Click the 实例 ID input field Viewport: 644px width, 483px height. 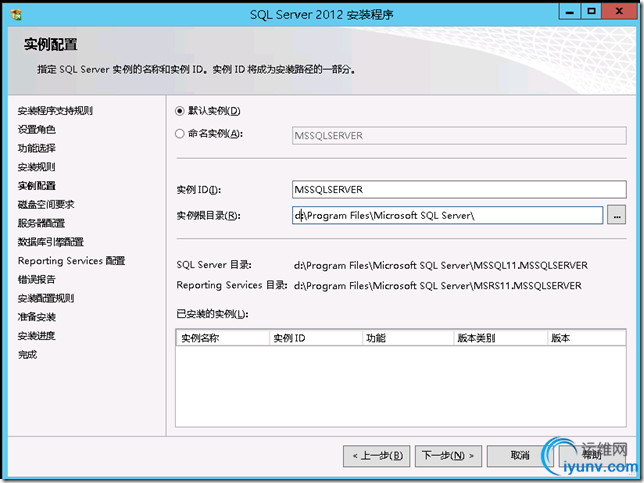click(x=459, y=190)
